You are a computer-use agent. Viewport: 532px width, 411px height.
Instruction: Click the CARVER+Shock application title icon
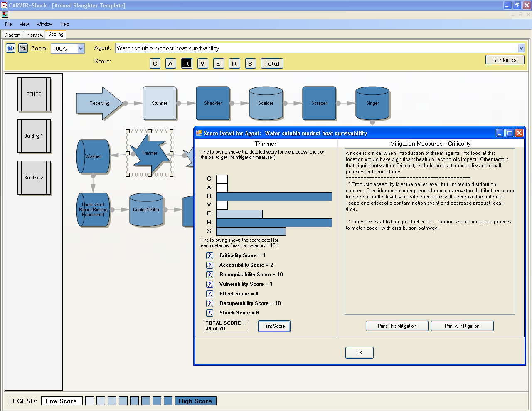pos(4,5)
